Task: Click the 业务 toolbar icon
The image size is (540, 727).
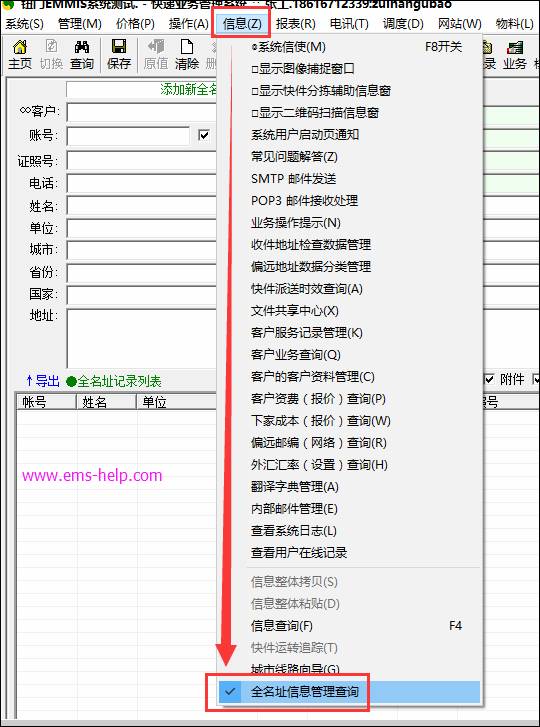Action: tap(515, 55)
